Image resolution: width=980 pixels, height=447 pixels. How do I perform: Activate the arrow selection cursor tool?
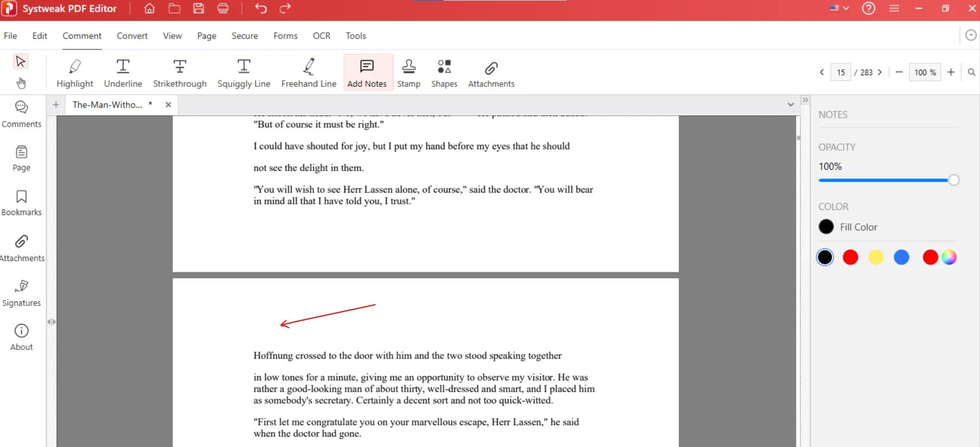tap(21, 62)
